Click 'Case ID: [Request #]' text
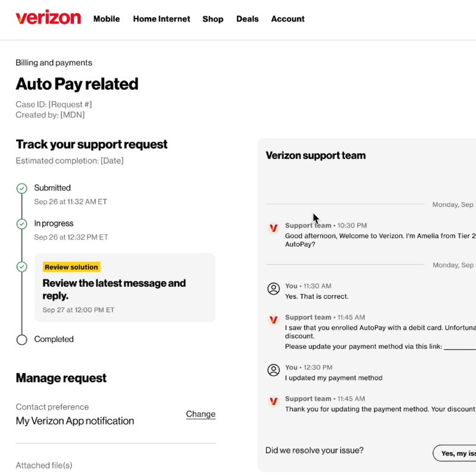The height and width of the screenshot is (476, 476). tap(54, 105)
